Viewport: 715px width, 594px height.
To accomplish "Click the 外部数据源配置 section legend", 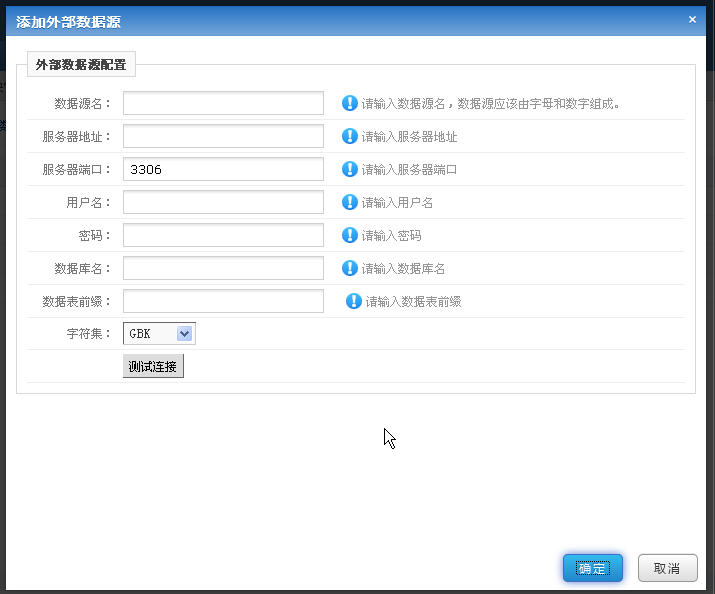I will pos(81,65).
